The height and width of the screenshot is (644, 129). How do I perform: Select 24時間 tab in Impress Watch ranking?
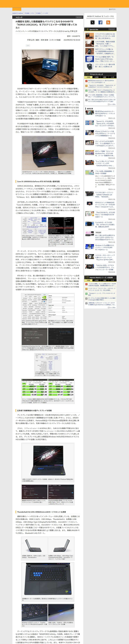(96, 280)
